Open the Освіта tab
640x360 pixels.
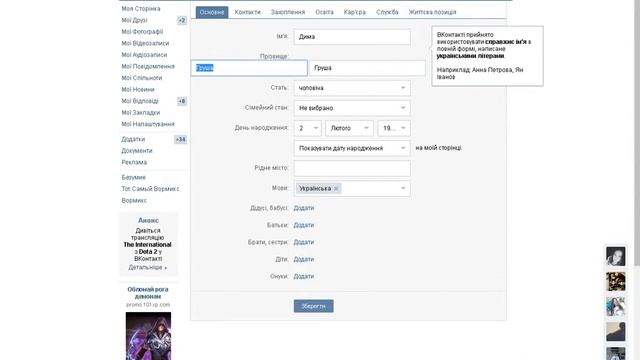(324, 12)
